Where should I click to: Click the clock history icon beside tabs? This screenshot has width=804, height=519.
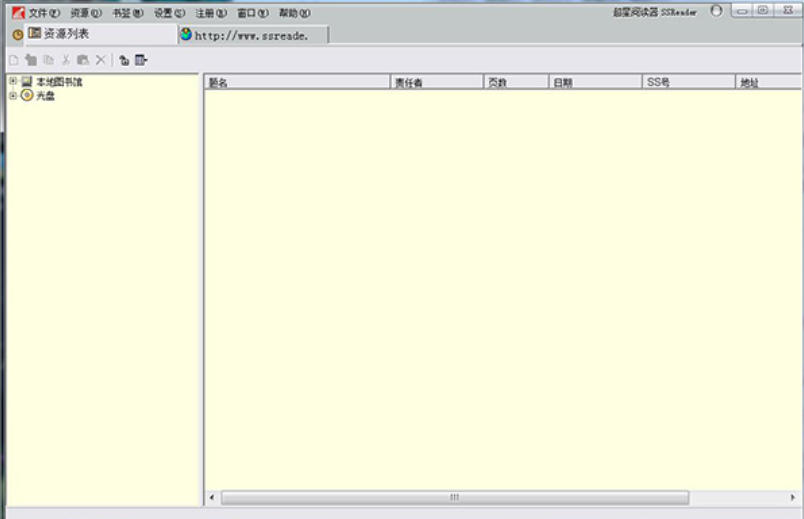[17, 35]
